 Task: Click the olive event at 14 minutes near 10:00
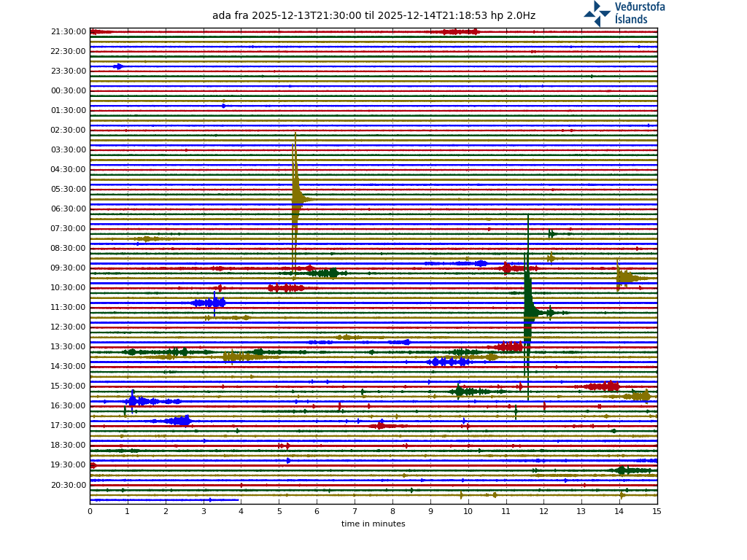tap(624, 278)
